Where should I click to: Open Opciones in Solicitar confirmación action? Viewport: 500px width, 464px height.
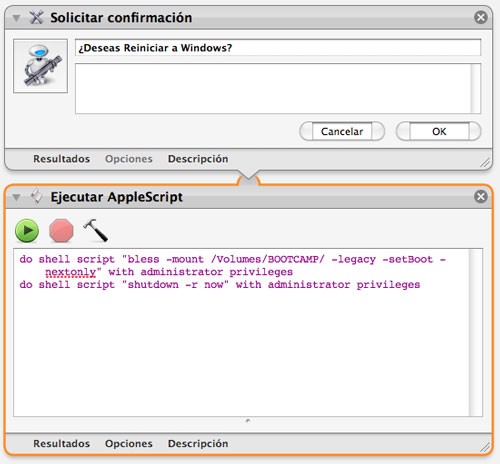[129, 159]
